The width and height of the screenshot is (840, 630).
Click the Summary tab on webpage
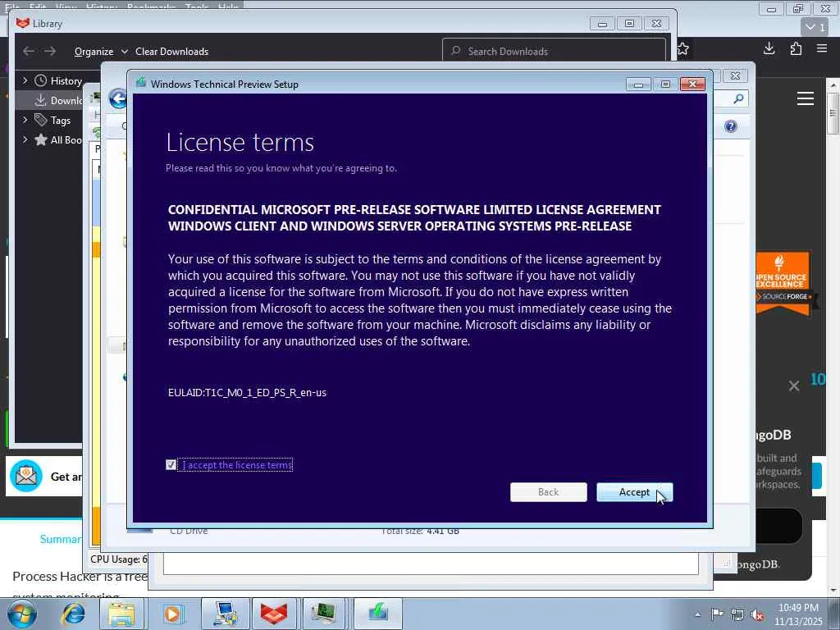[61, 539]
